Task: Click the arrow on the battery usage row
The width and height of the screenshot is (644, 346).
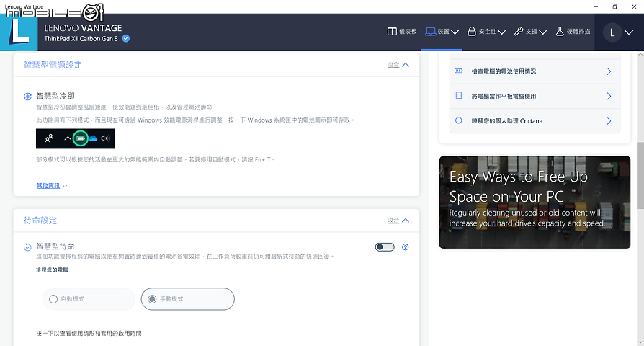Action: click(x=609, y=71)
